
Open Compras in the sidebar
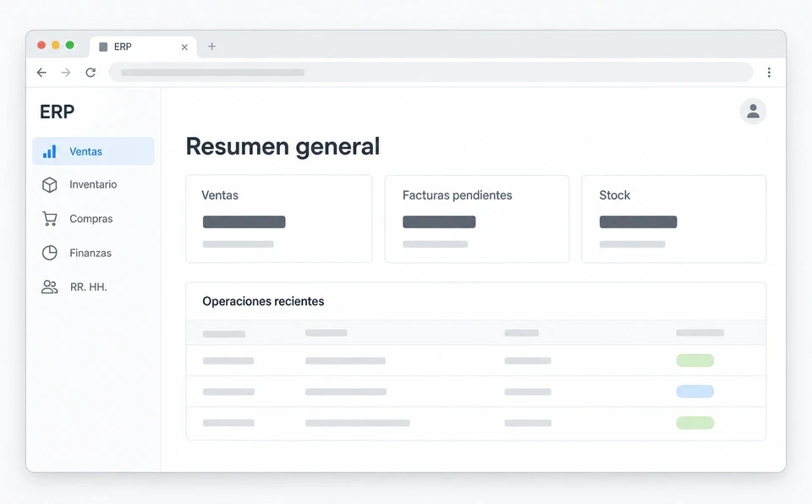coord(93,218)
